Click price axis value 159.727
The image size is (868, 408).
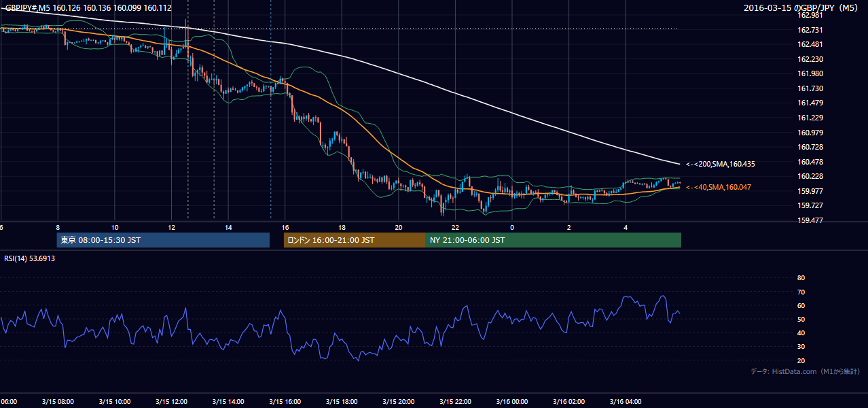(x=810, y=205)
